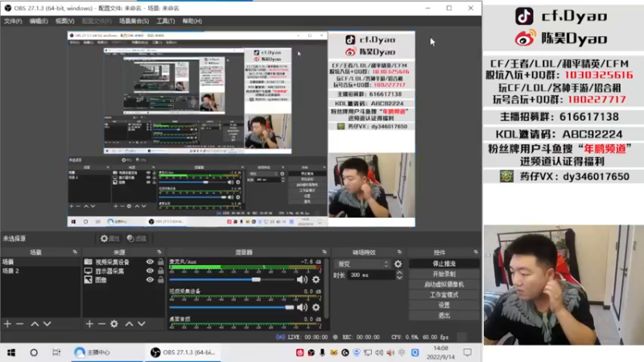
Task: Click the 滤镜 filters button above 来源
Action: click(137, 238)
